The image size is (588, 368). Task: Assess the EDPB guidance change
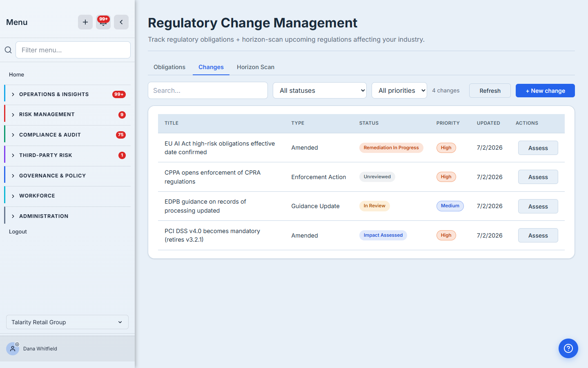coord(538,206)
